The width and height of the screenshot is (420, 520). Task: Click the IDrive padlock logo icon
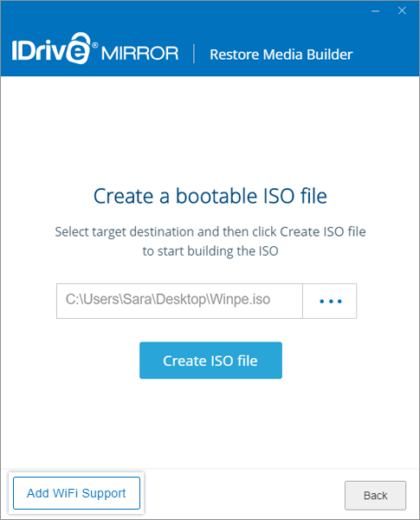pyautogui.click(x=78, y=48)
